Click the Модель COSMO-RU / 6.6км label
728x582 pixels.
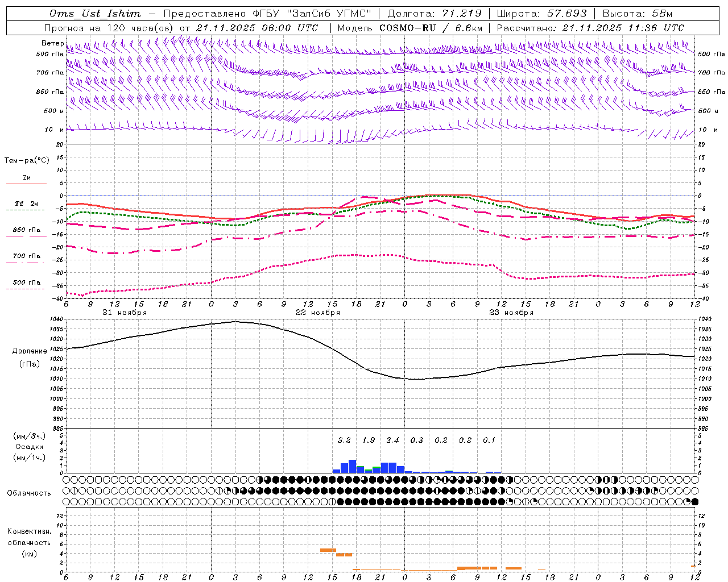pos(409,28)
